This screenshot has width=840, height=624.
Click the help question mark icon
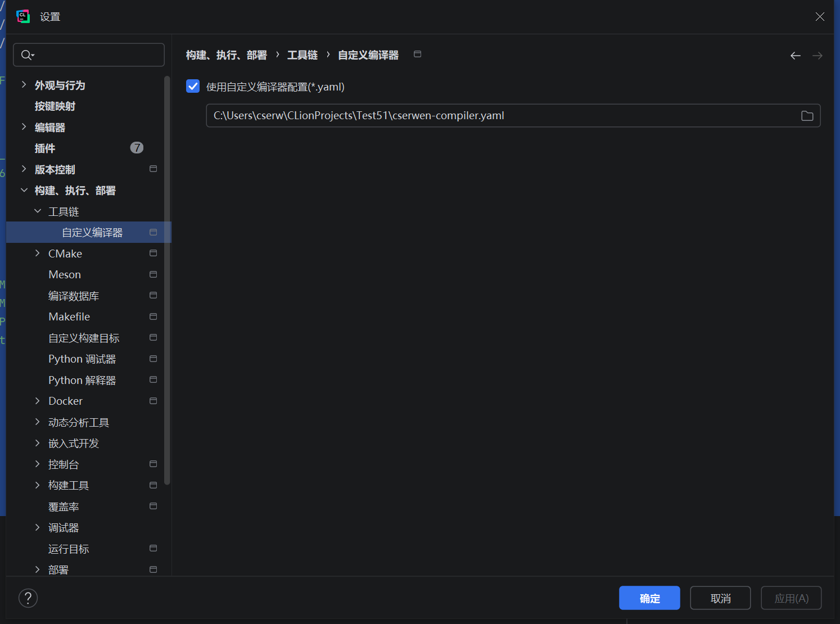tap(28, 598)
